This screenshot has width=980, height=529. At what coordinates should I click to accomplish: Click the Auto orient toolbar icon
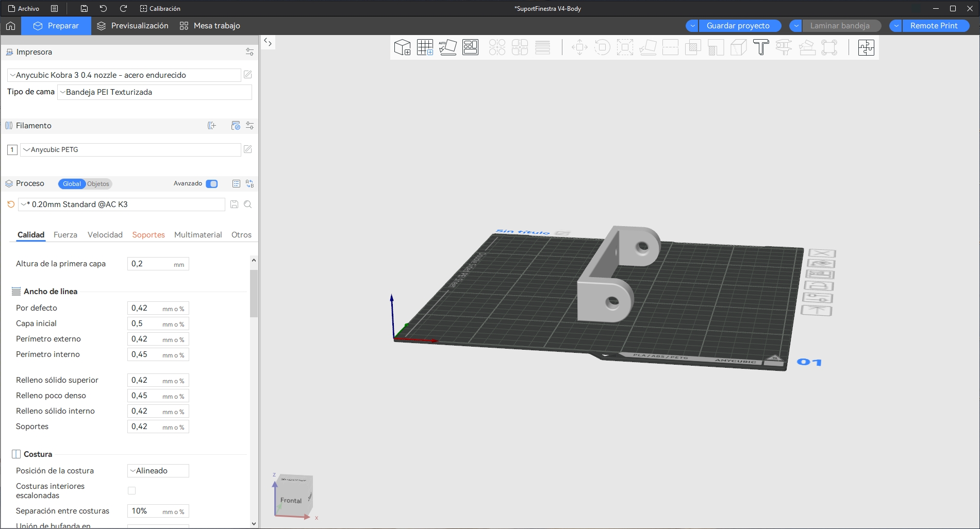[x=447, y=47]
